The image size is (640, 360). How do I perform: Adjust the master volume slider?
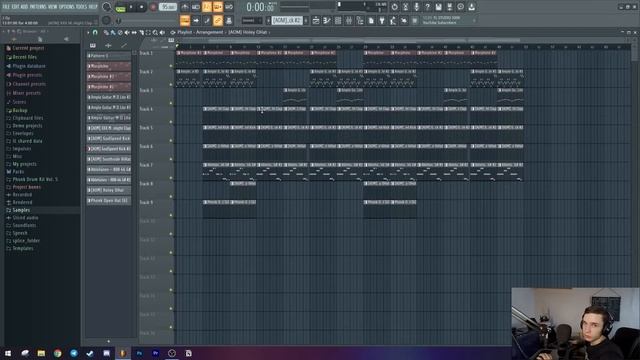point(107,7)
